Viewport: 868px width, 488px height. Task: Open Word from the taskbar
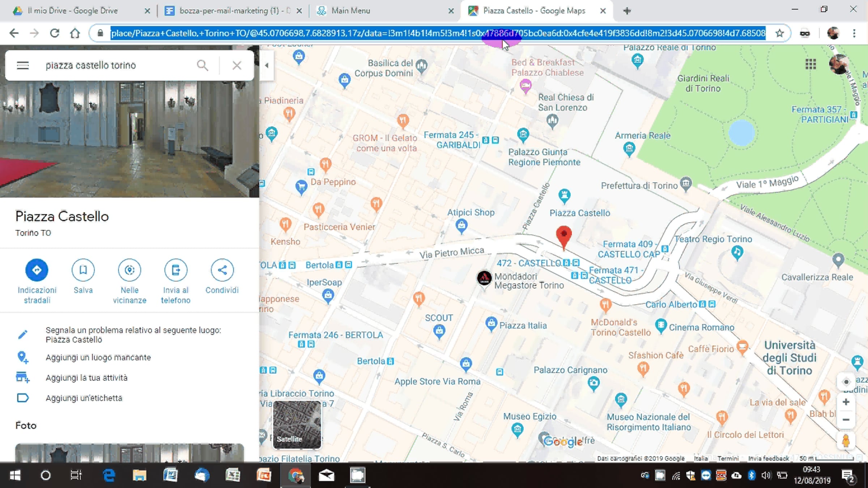(170, 475)
